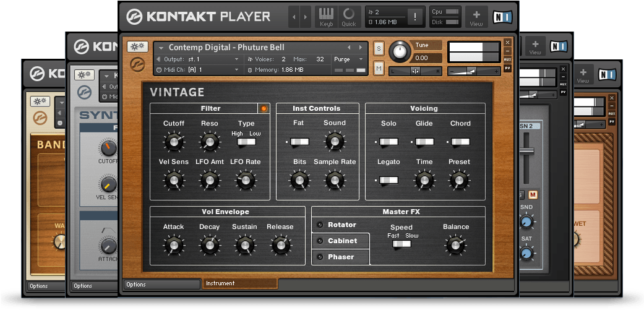Click the AUX button on front instrument
This screenshot has width=644, height=310.
508,60
